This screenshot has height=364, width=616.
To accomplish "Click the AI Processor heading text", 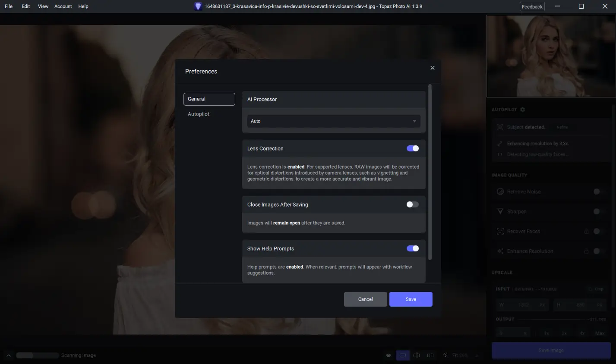I will click(x=262, y=99).
